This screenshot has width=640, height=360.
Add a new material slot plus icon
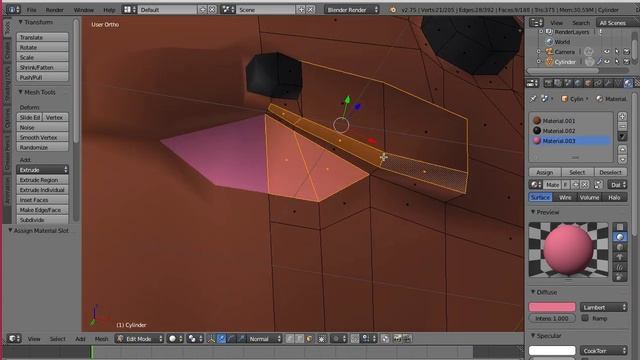coord(622,117)
